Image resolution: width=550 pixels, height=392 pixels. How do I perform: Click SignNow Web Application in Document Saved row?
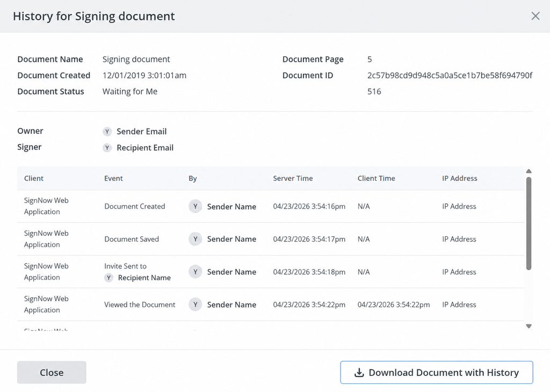[x=46, y=239]
